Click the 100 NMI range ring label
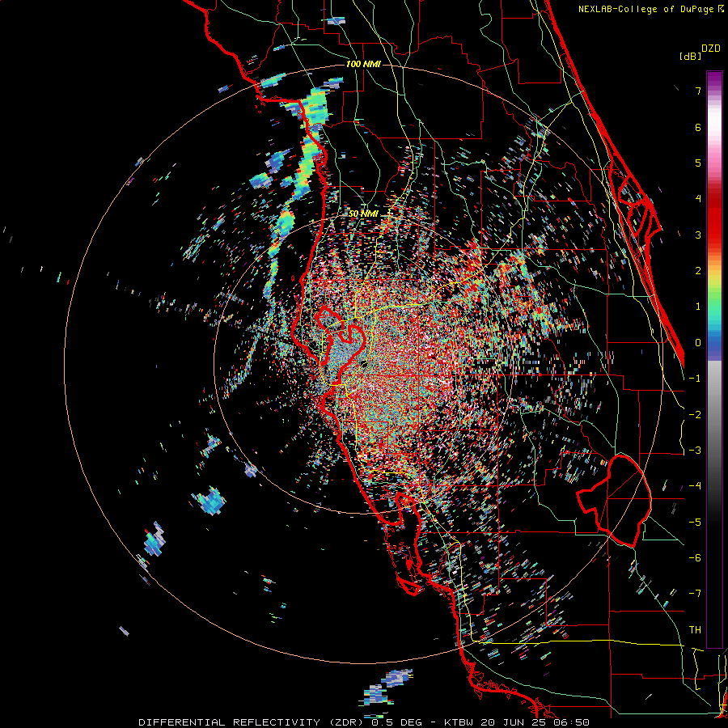728x728 pixels. (x=363, y=64)
